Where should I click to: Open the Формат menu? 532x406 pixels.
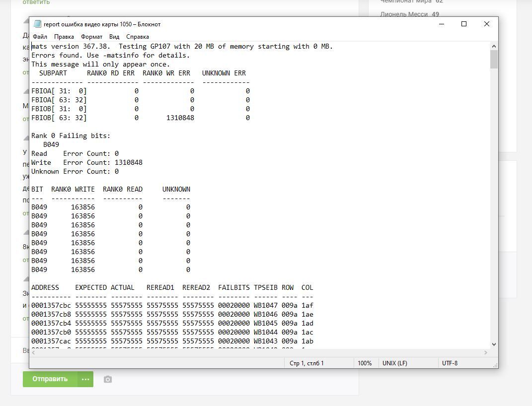pyautogui.click(x=91, y=37)
